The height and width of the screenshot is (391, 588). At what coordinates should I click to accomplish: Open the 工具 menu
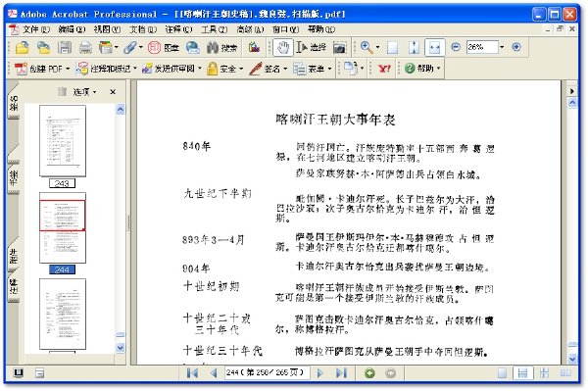pyautogui.click(x=214, y=29)
